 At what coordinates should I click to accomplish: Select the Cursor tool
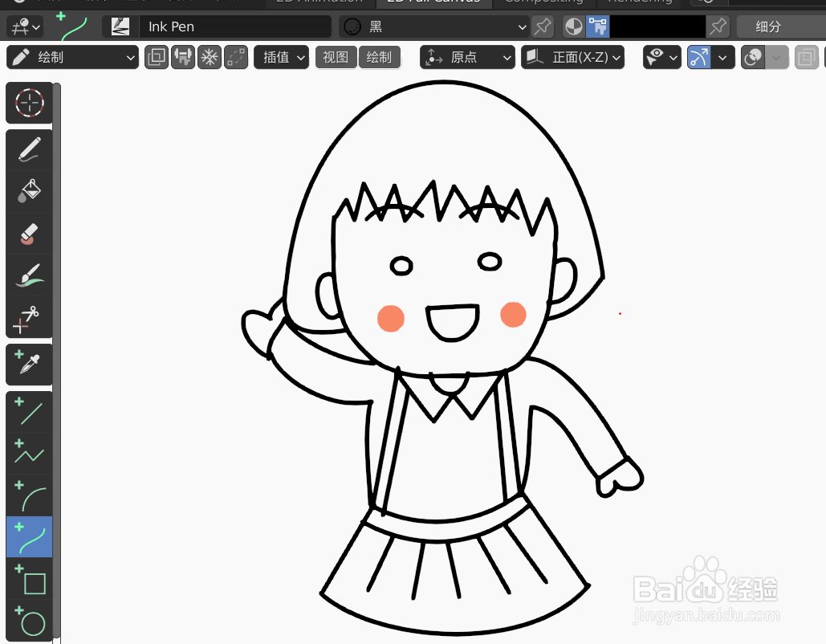(x=30, y=102)
